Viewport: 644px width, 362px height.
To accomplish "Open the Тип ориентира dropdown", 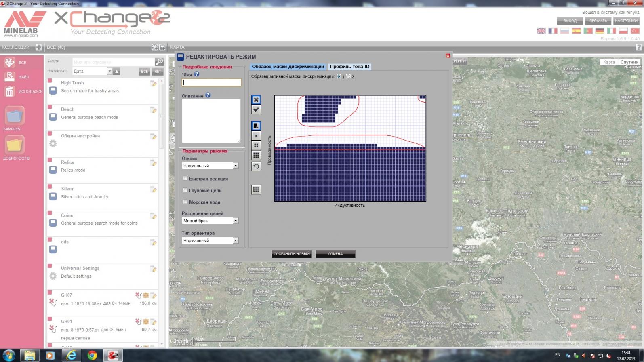I will 235,240.
